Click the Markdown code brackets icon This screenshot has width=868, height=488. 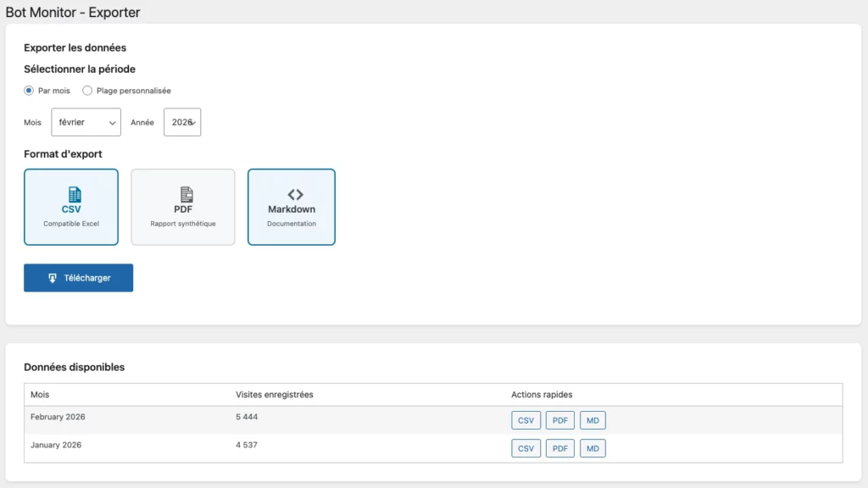pyautogui.click(x=295, y=194)
